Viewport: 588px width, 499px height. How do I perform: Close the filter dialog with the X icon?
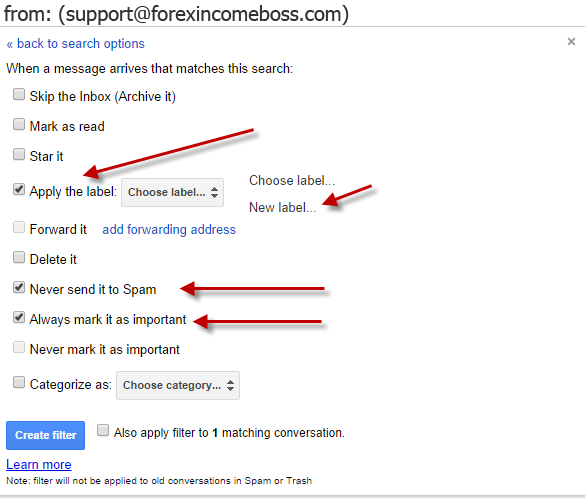pos(571,42)
